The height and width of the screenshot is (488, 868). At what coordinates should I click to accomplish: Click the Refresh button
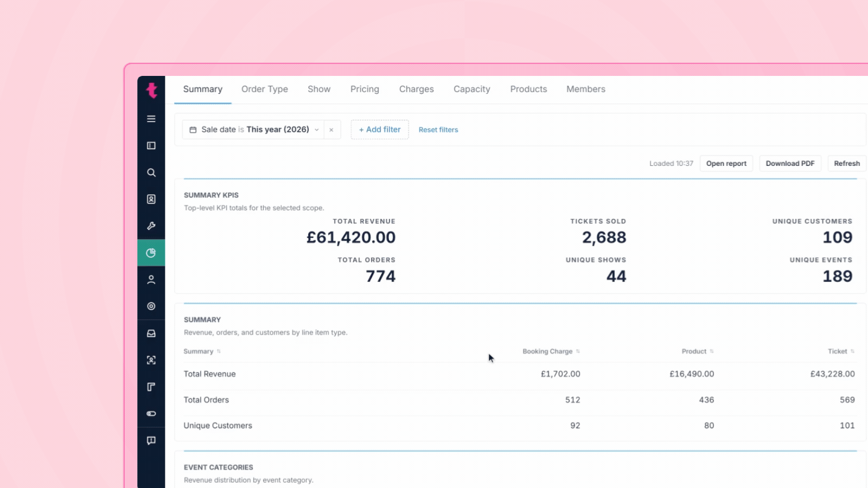(x=847, y=163)
